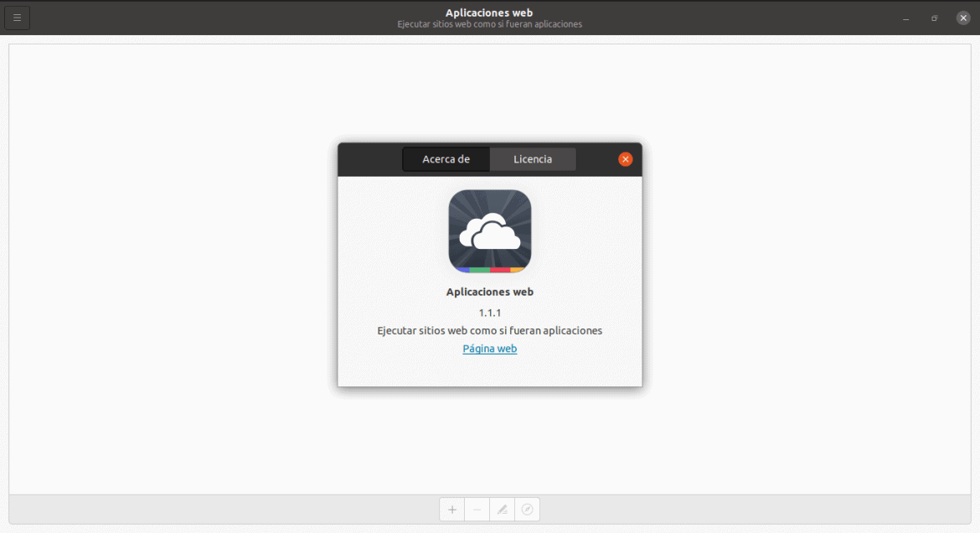Click the pencil edit web app button
Viewport: 980px width, 533px height.
click(x=502, y=510)
